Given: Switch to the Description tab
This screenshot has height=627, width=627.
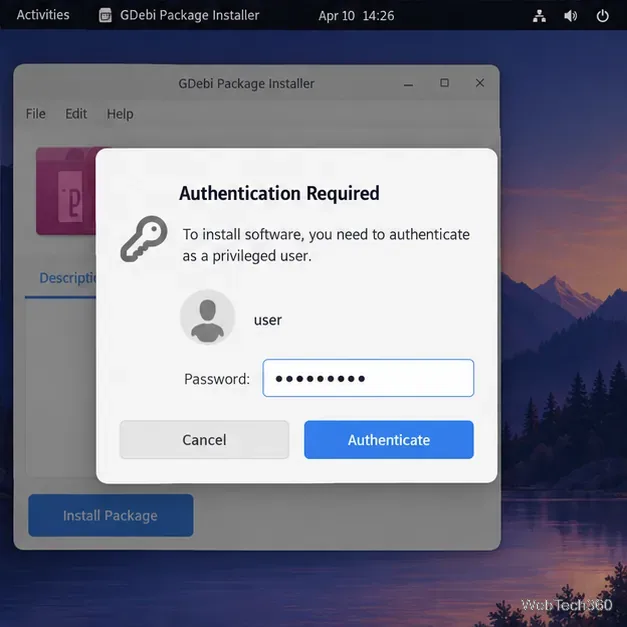Looking at the screenshot, I should point(67,278).
